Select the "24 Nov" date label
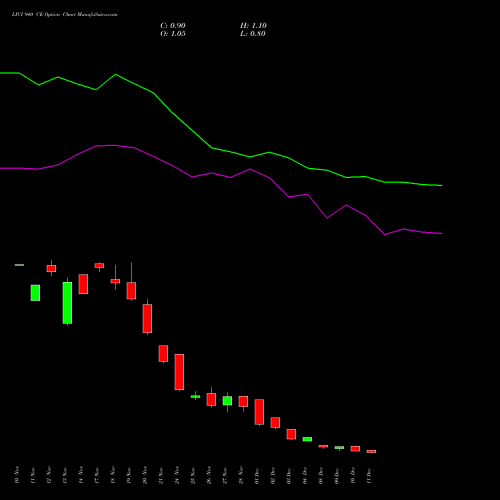 click(x=177, y=475)
